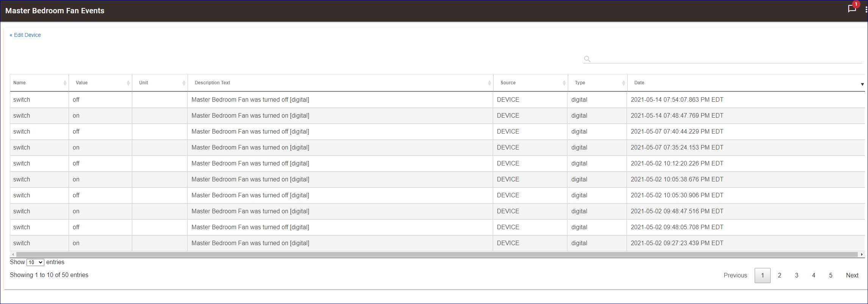Go back via Edit Device link
Viewport: 868px width, 304px height.
(x=25, y=35)
